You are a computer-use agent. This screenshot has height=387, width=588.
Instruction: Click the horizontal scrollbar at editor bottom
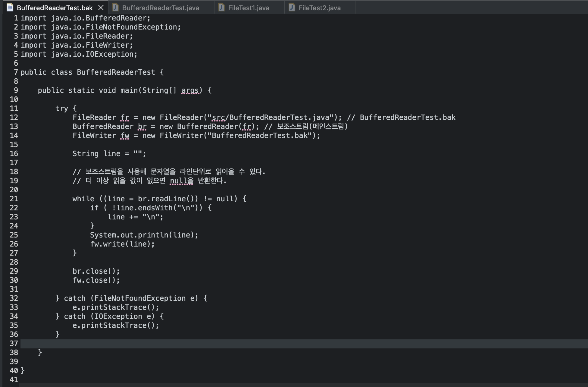301,385
